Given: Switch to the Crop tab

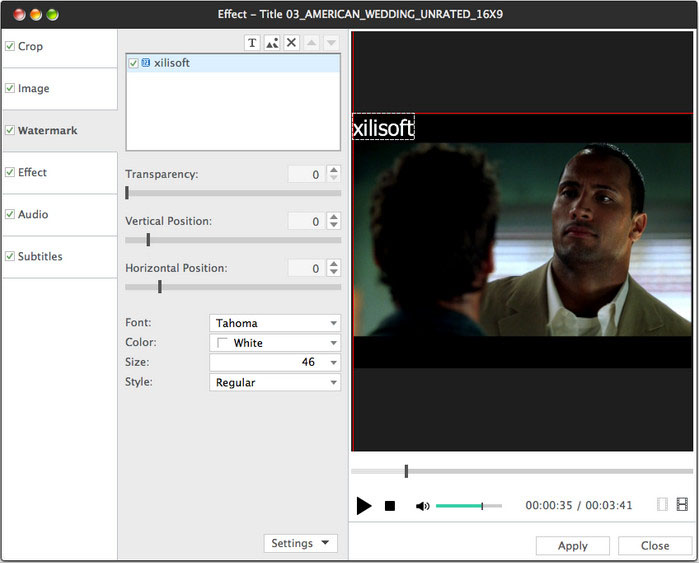Looking at the screenshot, I should (60, 46).
